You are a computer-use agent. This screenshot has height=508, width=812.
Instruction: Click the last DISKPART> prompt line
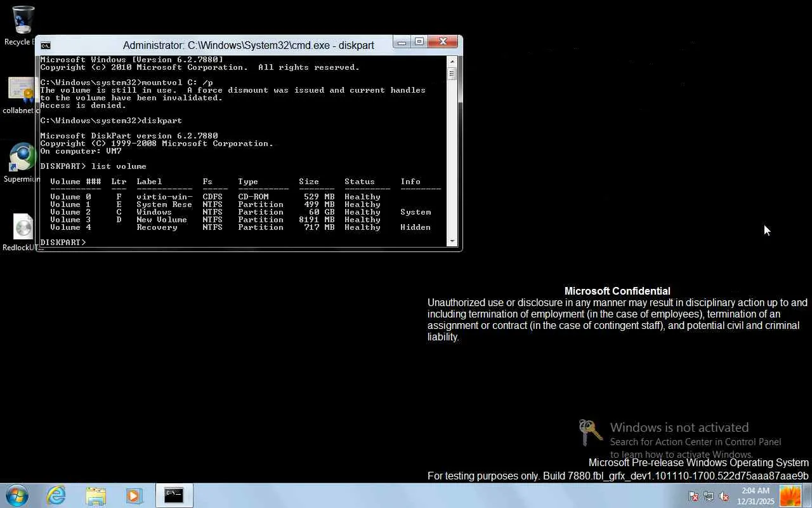[63, 243]
